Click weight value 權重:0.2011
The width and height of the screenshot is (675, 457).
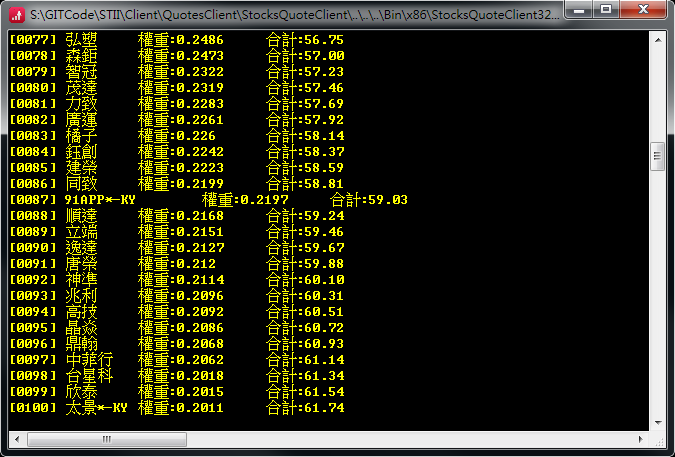181,408
